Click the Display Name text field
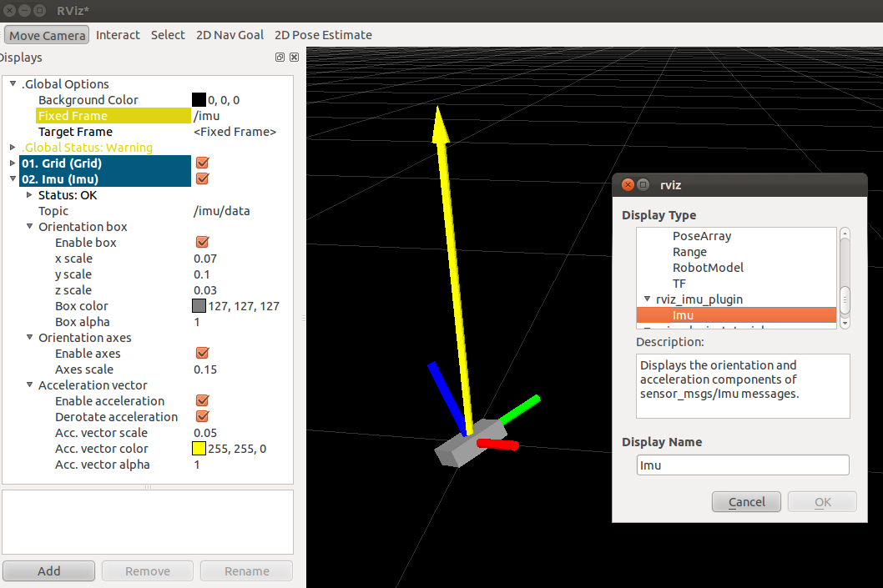 743,465
